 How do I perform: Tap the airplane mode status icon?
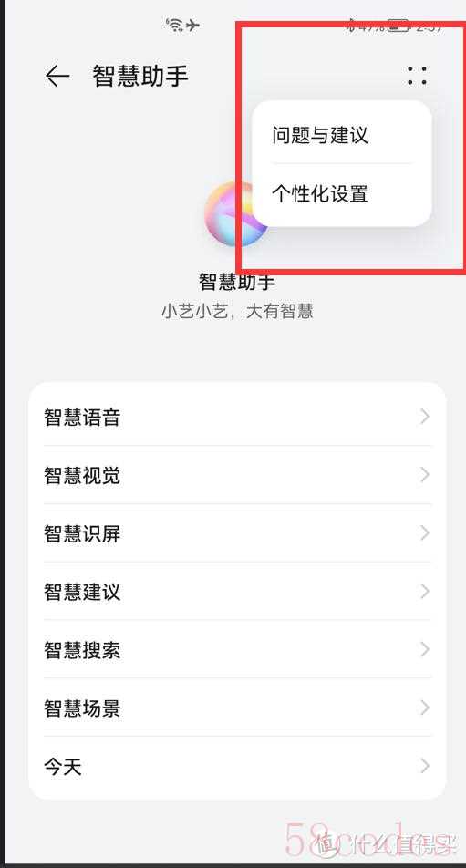[192, 25]
